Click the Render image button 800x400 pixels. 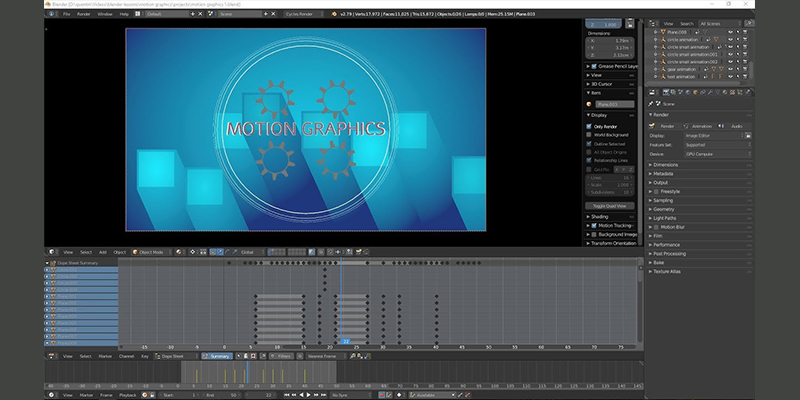pos(664,126)
